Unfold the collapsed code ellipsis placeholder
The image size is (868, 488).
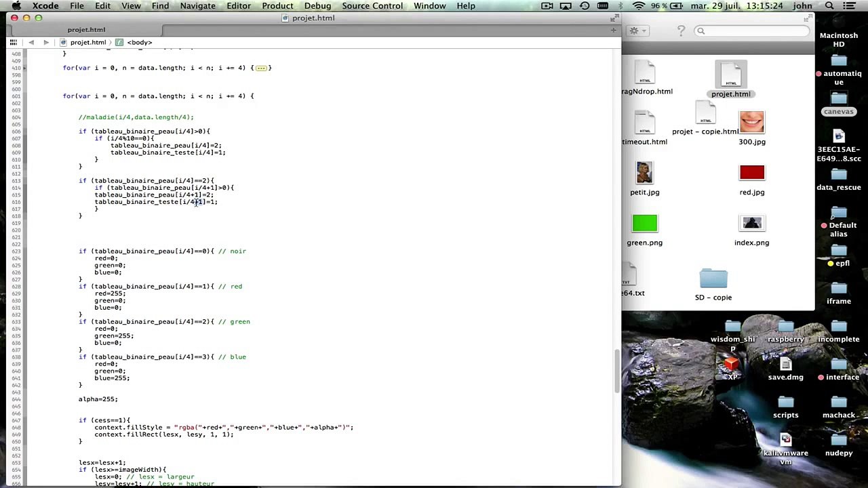261,68
